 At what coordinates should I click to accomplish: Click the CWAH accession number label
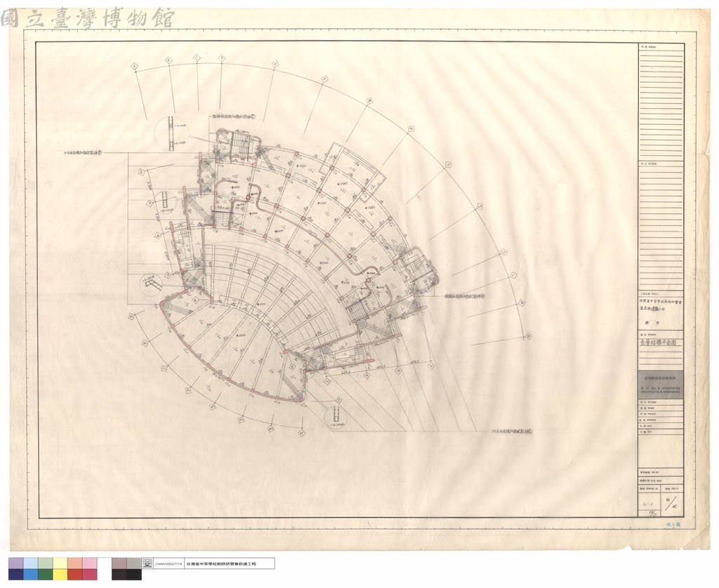tap(169, 563)
